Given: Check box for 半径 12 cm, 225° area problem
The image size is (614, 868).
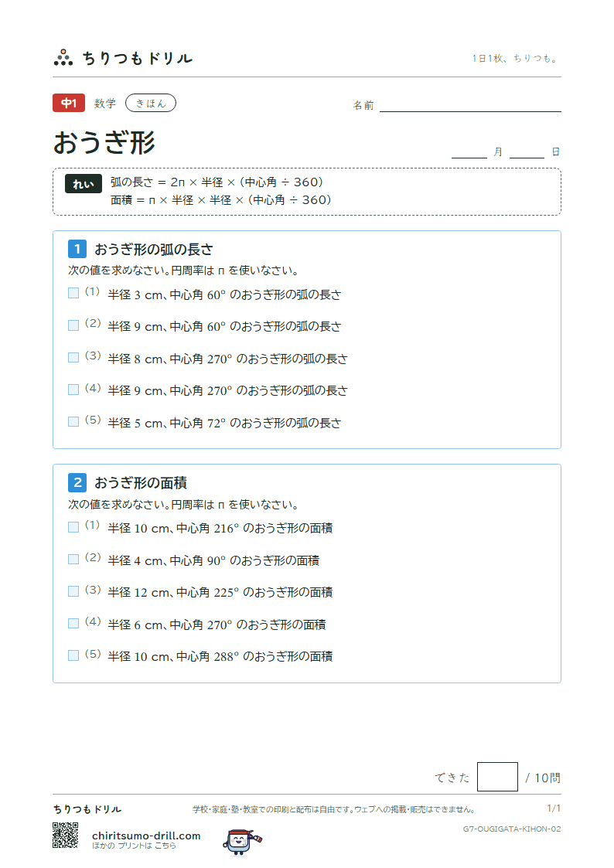Looking at the screenshot, I should (x=73, y=591).
